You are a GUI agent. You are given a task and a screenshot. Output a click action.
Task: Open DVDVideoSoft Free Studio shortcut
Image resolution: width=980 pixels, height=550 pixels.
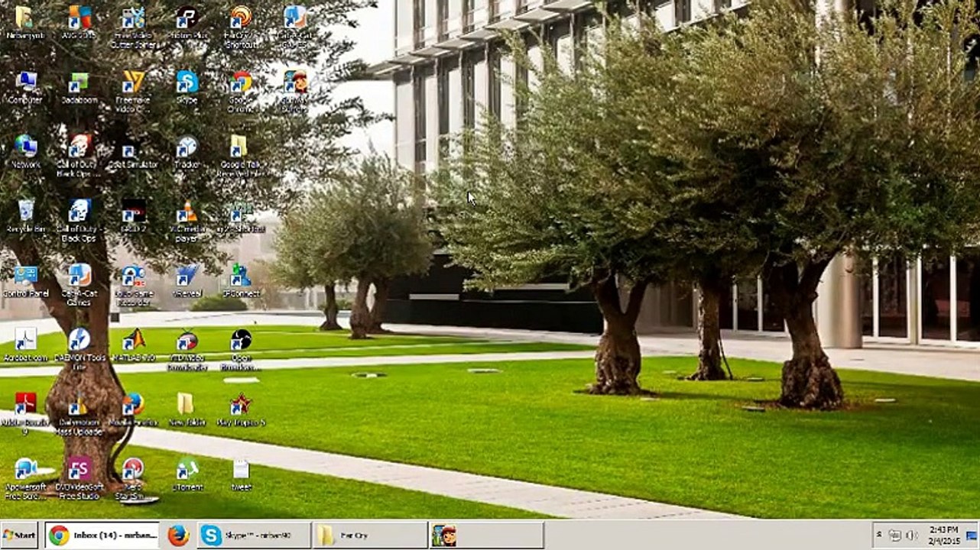pyautogui.click(x=79, y=479)
